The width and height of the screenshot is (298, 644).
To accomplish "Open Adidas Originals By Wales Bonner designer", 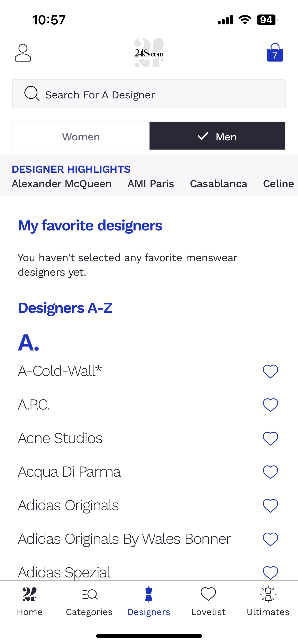I will [x=124, y=539].
